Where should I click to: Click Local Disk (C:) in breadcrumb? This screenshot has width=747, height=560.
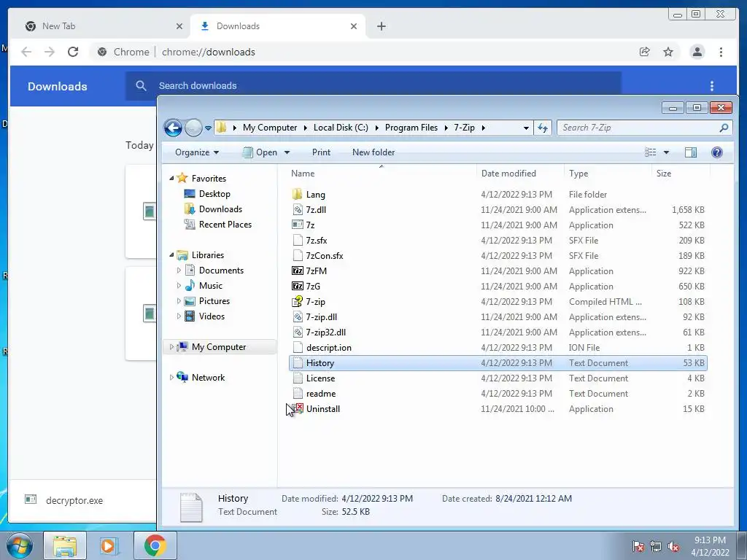[341, 128]
